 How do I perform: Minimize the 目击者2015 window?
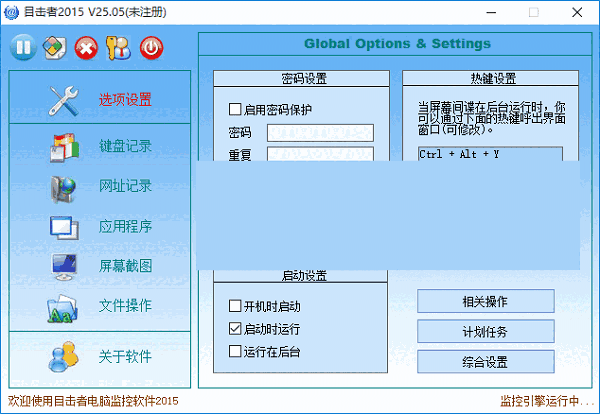point(491,12)
